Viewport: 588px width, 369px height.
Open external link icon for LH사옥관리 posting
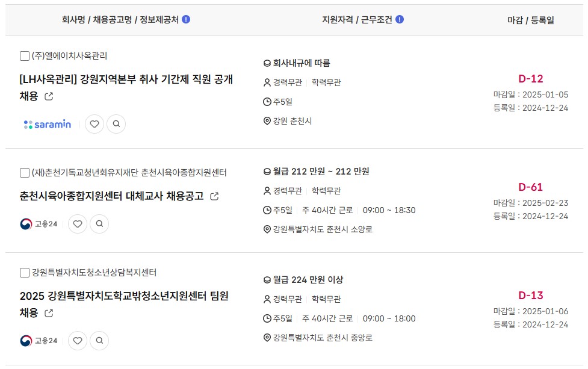[x=49, y=96]
